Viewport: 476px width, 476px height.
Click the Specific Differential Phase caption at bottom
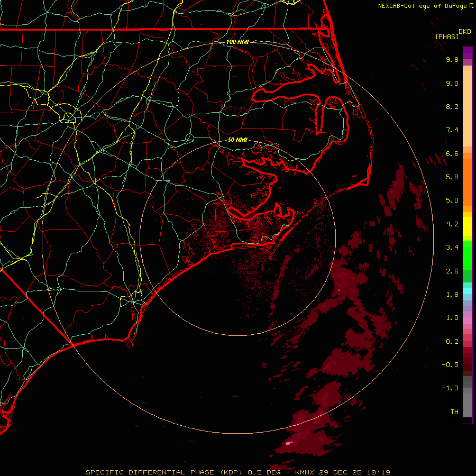coord(237,472)
